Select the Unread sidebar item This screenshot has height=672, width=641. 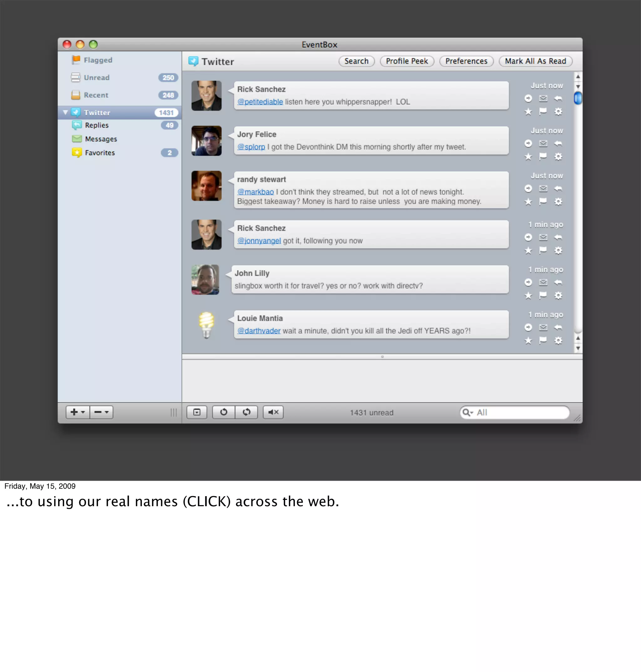pos(97,78)
